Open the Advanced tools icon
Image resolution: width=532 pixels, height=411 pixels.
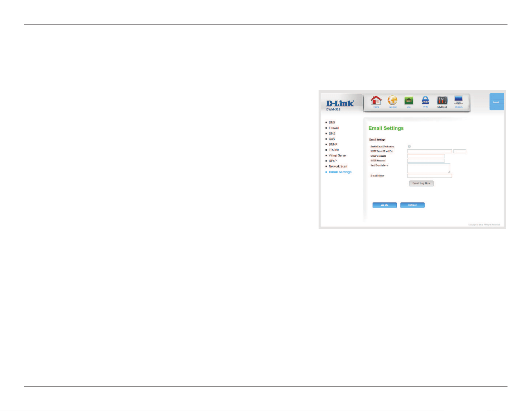tap(442, 101)
